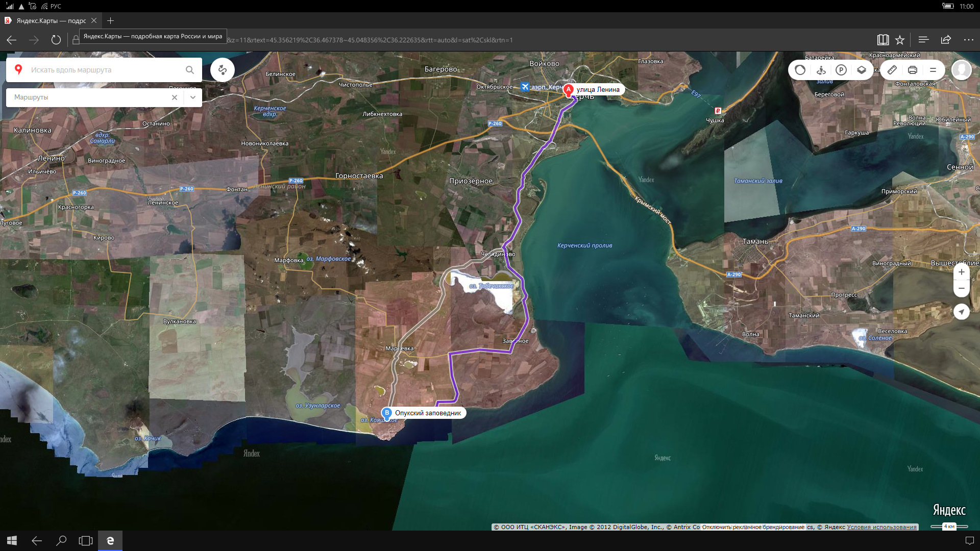Open the user profile avatar
Screen dimensions: 980x551
(962, 70)
